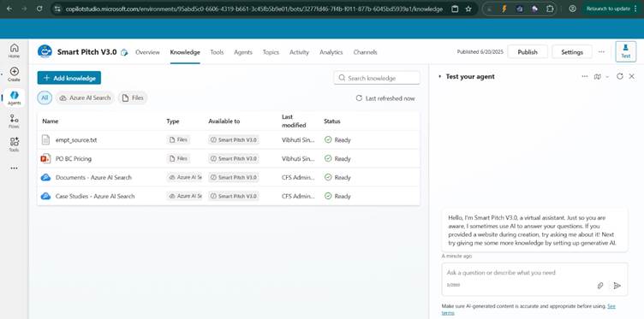Viewport: 644px width, 319px height.
Task: Open more options ellipsis next to Settings
Action: 601,52
